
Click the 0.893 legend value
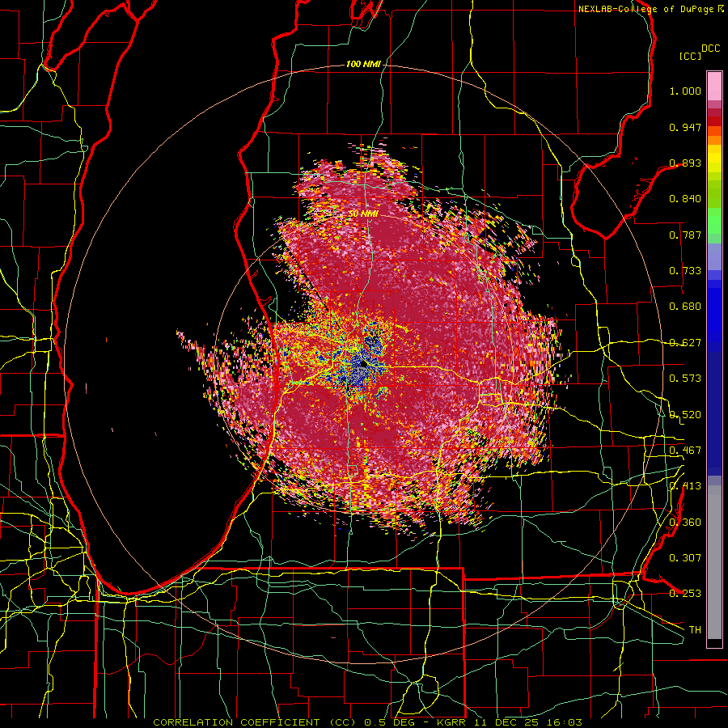coord(685,163)
